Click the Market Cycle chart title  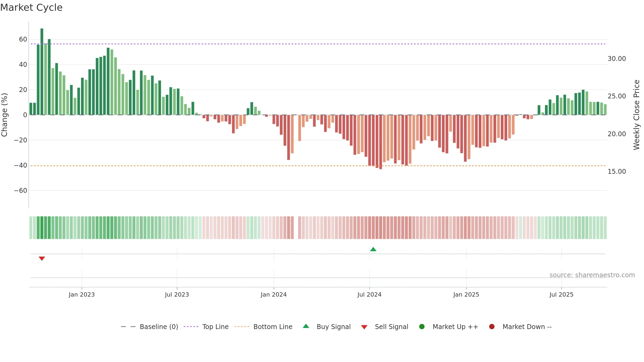pyautogui.click(x=31, y=8)
